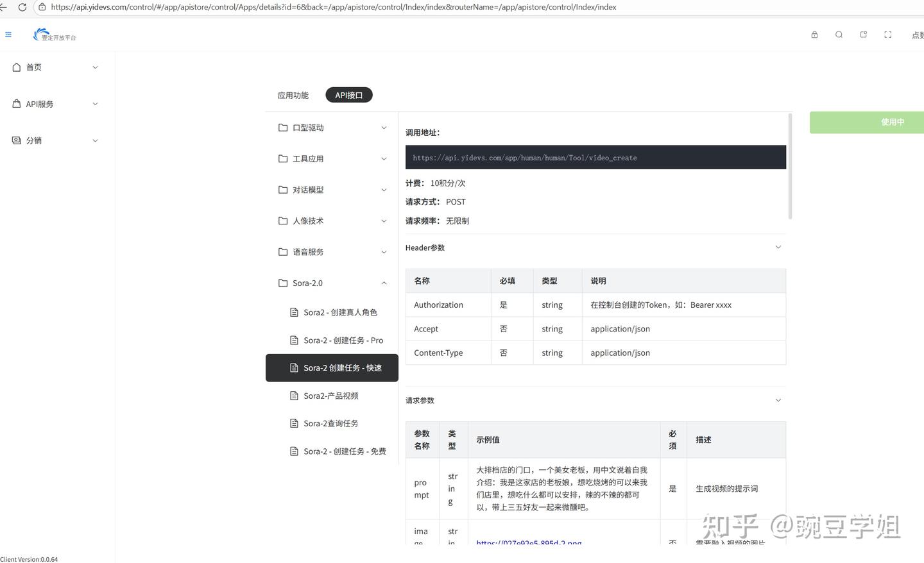The height and width of the screenshot is (563, 924).
Task: Click the 生成视频的提示词 description cell
Action: [736, 489]
